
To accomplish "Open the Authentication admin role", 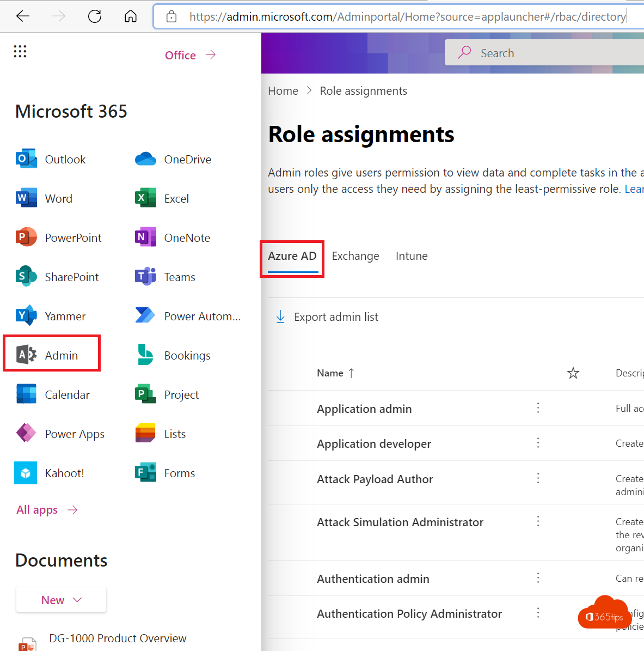I will point(373,579).
